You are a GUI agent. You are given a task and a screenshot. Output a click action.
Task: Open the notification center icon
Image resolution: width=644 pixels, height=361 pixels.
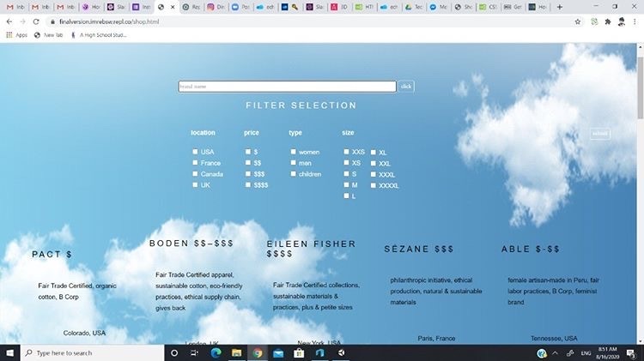[630, 352]
